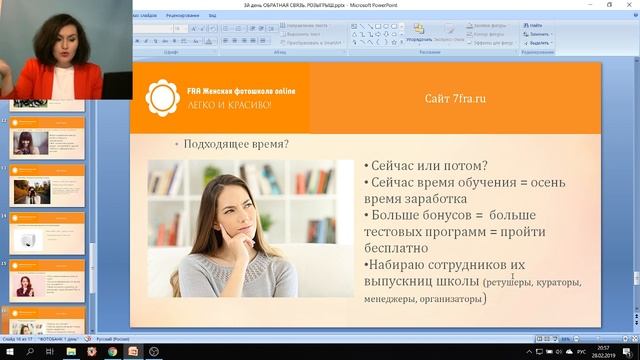Open the font size combo box
Screen dimensions: 640x360
[180, 29]
